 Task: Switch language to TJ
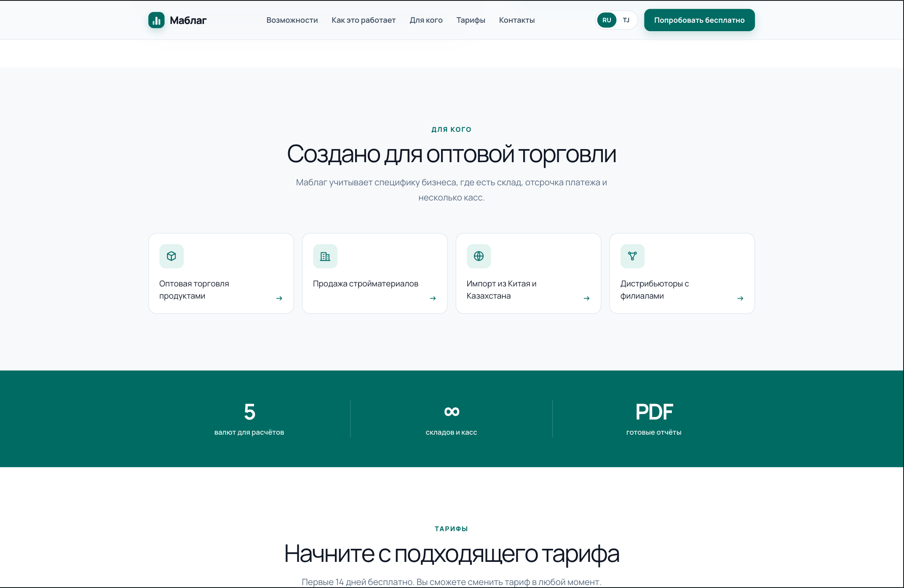626,20
